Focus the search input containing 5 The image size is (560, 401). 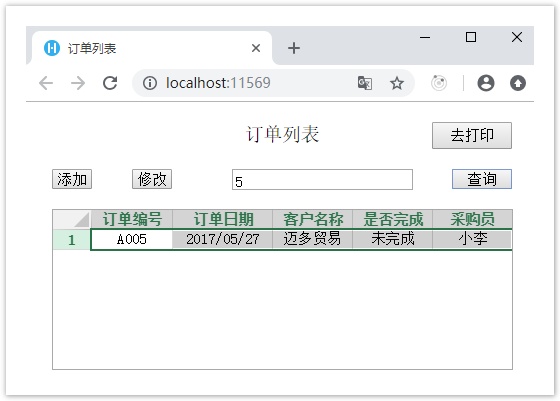(x=322, y=180)
